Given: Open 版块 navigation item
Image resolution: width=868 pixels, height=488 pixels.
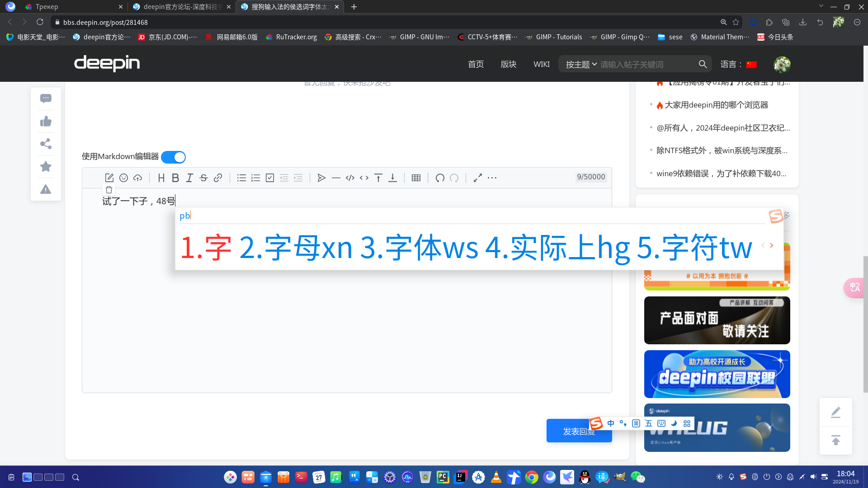Looking at the screenshot, I should (509, 65).
